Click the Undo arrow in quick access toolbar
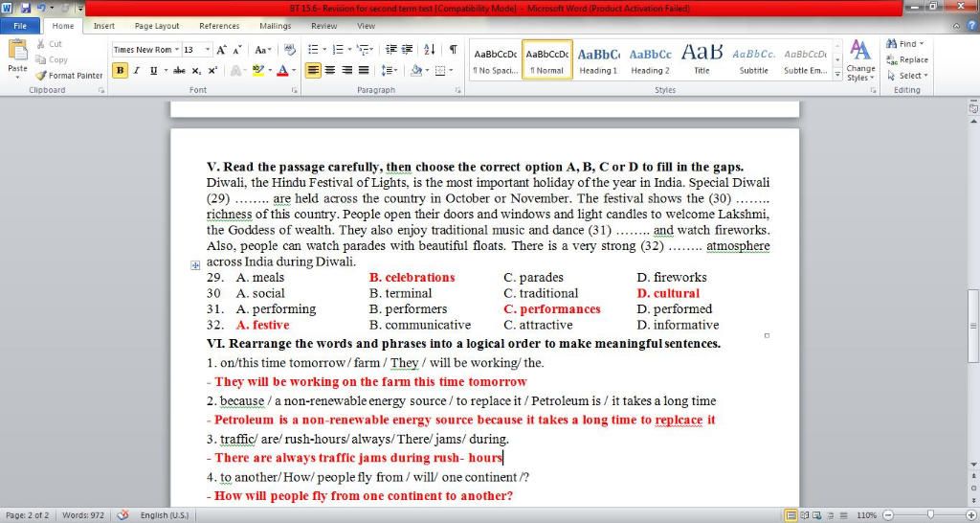Screen dimensions: 980x523 [42, 8]
